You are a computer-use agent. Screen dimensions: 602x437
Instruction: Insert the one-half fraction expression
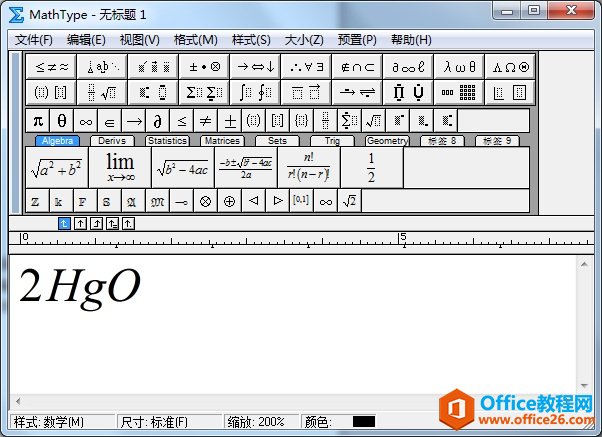pos(372,168)
